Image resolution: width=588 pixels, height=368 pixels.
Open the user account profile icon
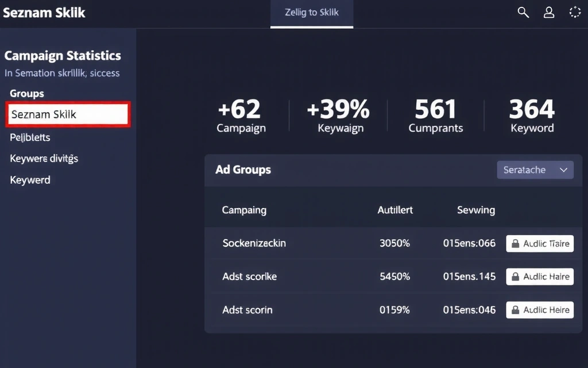(549, 13)
